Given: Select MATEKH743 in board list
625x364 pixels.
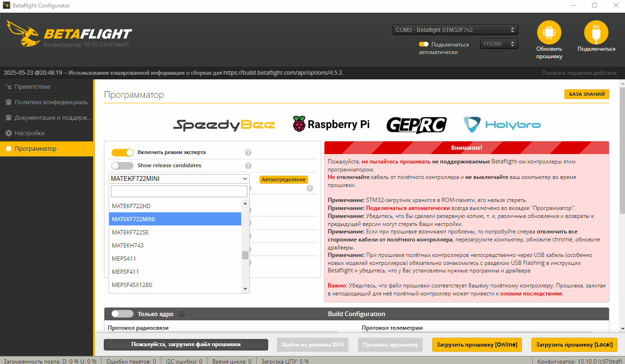Looking at the screenshot, I should pos(175,246).
